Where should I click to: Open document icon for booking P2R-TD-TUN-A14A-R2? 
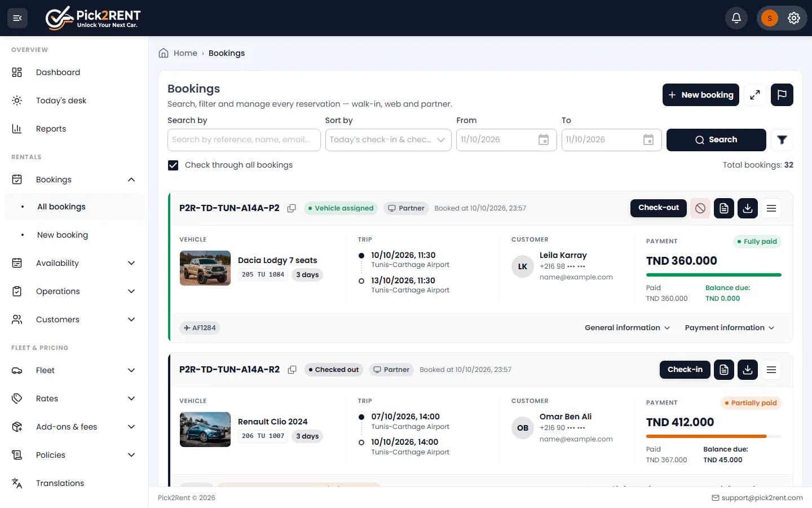(724, 370)
